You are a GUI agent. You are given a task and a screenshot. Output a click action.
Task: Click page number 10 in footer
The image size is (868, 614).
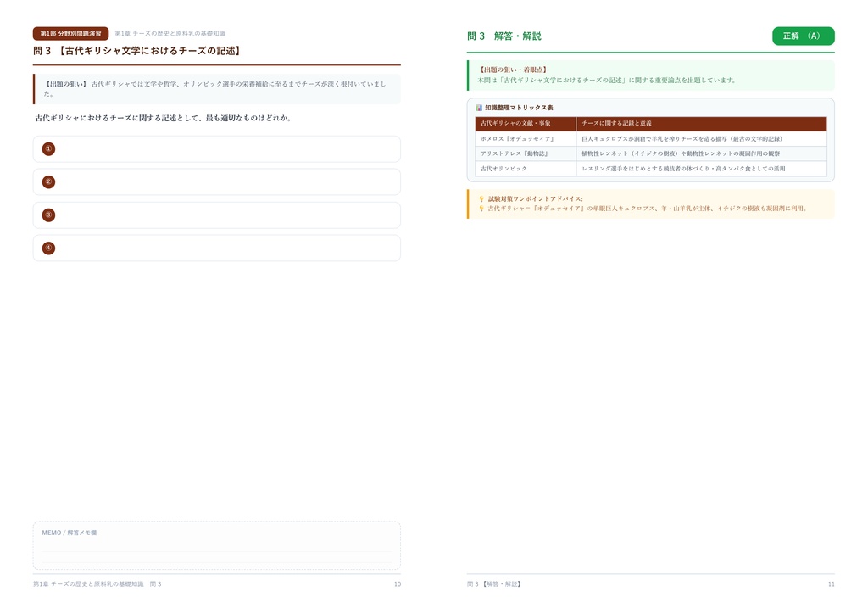click(x=397, y=584)
